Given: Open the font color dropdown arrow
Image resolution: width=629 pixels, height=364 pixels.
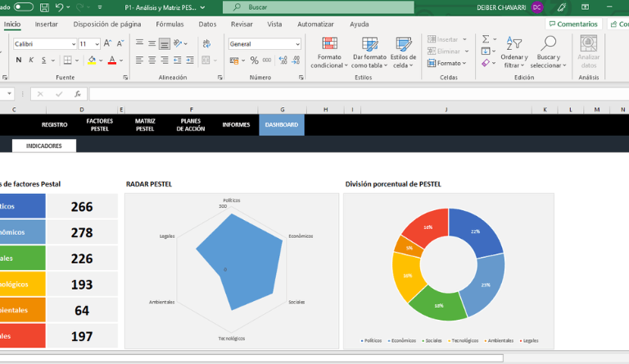Looking at the screenshot, I should (x=121, y=61).
